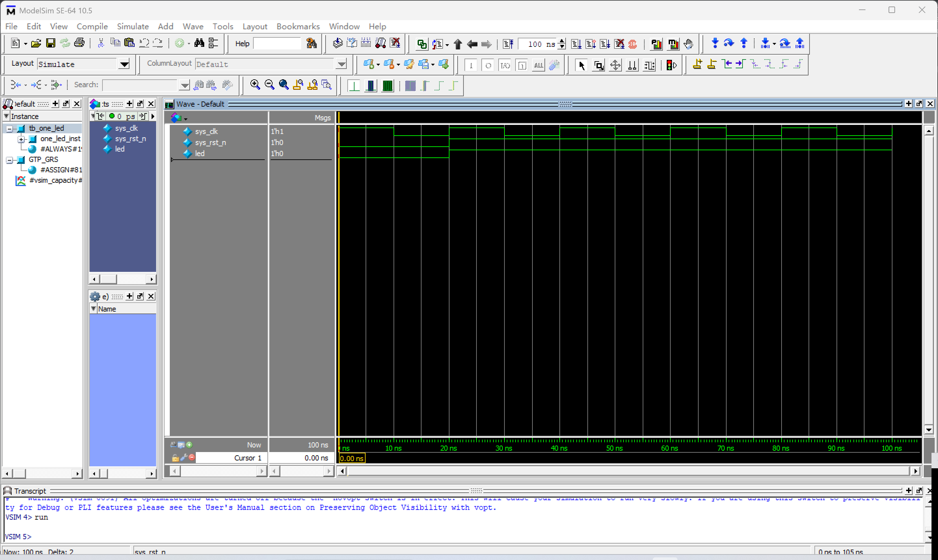Toggle the Select Mode arrow tool
Viewport: 938px width, 560px height.
tap(582, 65)
